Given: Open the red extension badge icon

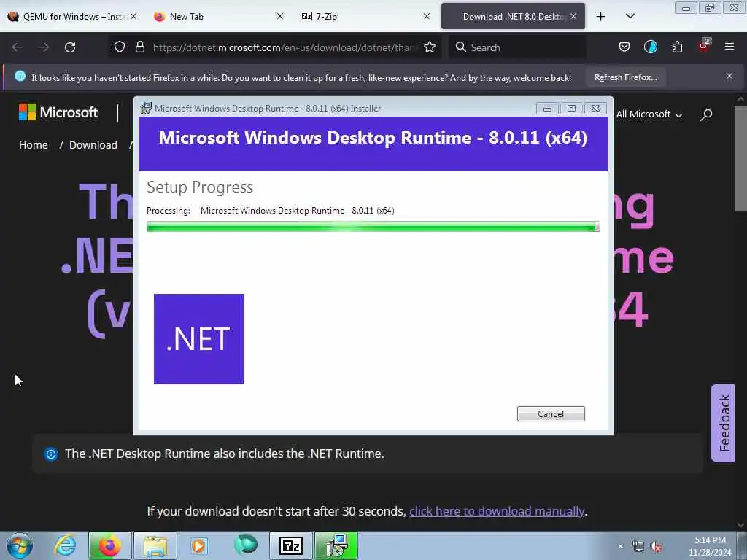Looking at the screenshot, I should pos(704,46).
